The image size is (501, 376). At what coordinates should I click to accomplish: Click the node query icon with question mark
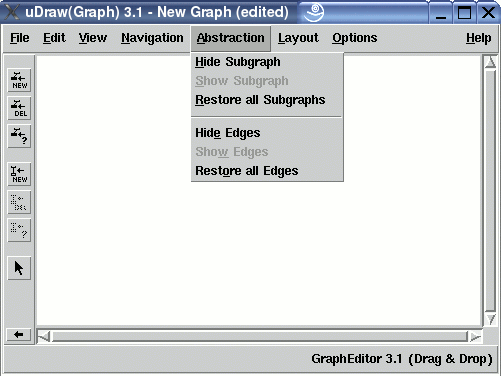19,136
